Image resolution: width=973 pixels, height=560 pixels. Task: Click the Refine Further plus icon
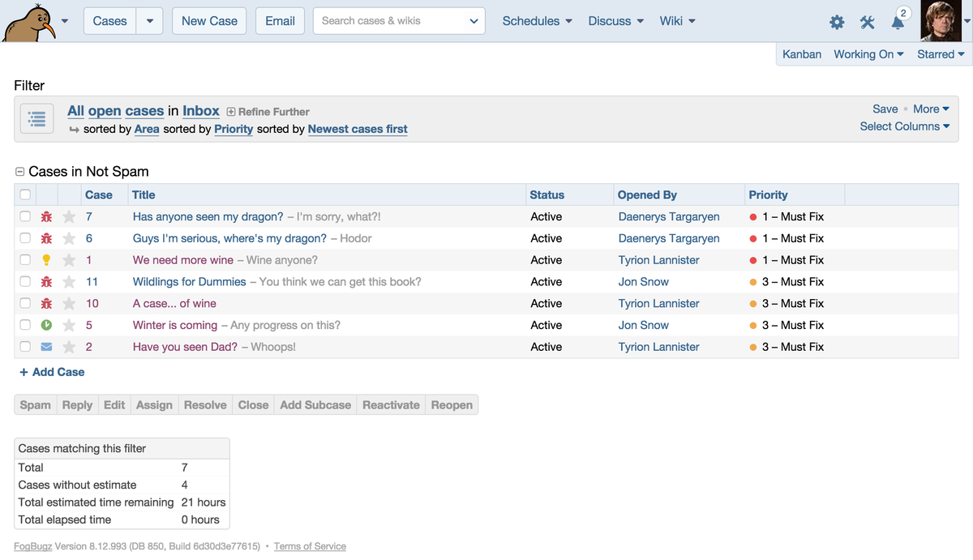pyautogui.click(x=231, y=112)
